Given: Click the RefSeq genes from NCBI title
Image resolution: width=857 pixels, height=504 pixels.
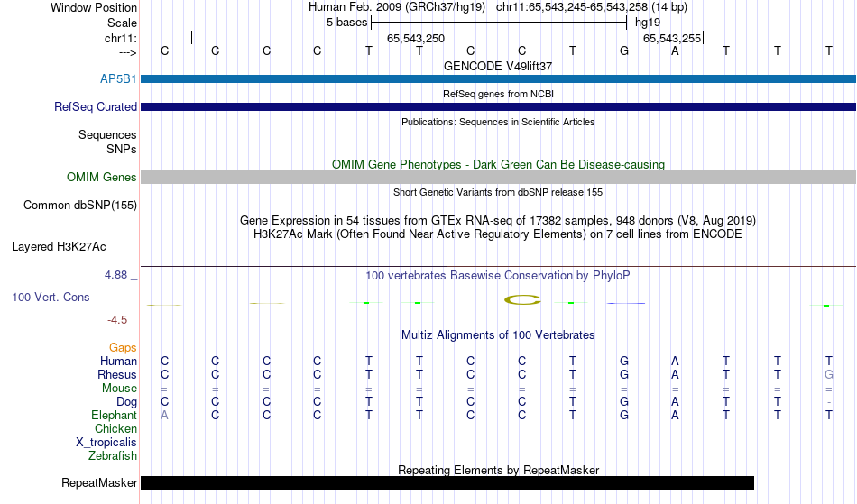Looking at the screenshot, I should [x=498, y=94].
